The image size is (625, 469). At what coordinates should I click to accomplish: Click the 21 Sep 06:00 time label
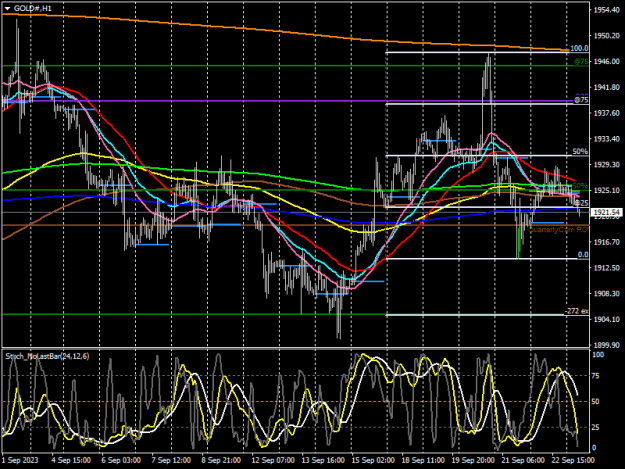pos(523,460)
